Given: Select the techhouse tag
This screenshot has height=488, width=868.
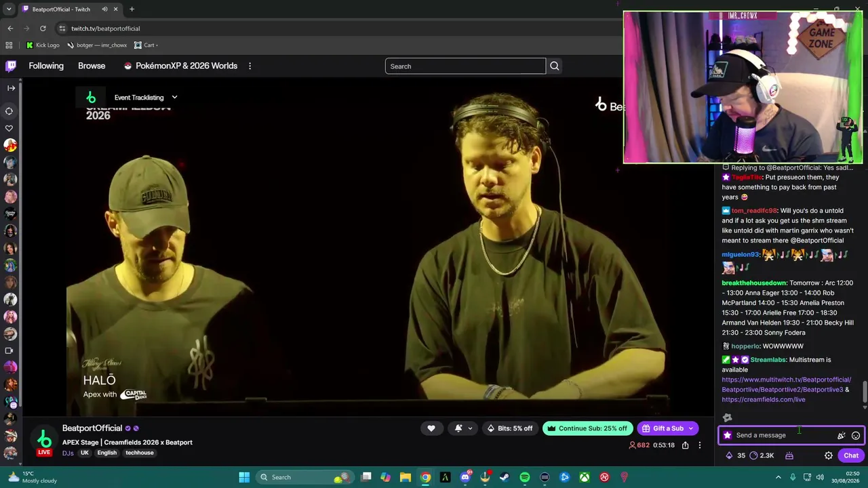Looking at the screenshot, I should click(x=140, y=453).
